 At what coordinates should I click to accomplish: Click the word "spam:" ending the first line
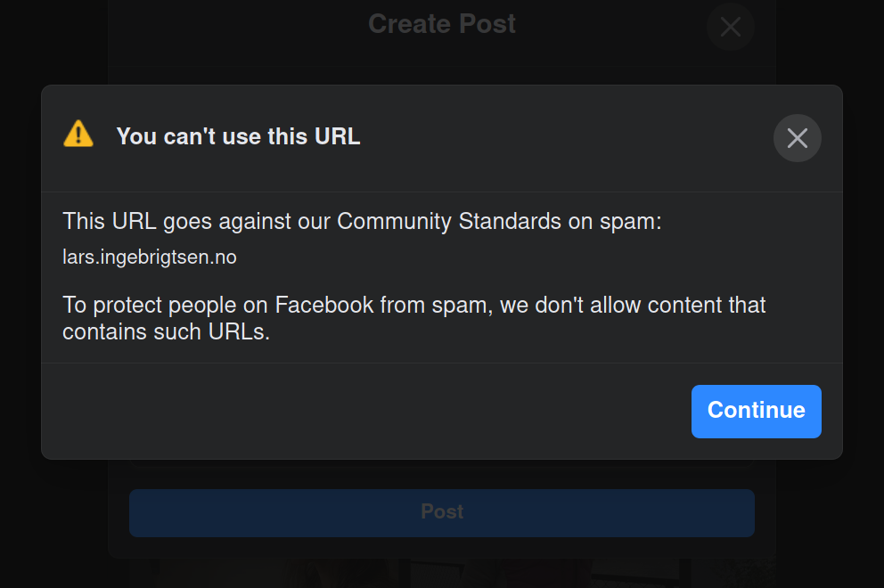[x=630, y=222]
